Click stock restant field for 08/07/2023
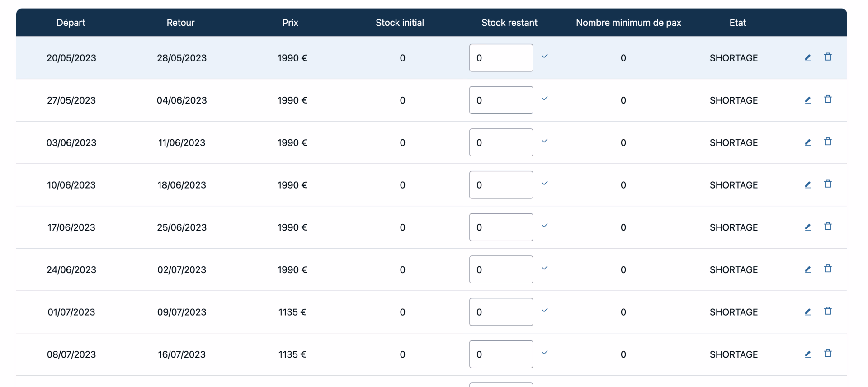The height and width of the screenshot is (387, 868). 501,354
